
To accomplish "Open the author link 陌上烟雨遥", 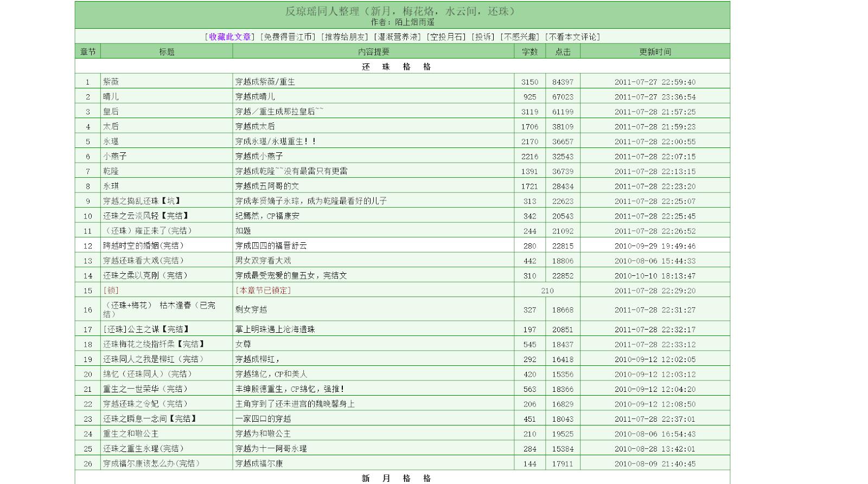I will coord(414,22).
